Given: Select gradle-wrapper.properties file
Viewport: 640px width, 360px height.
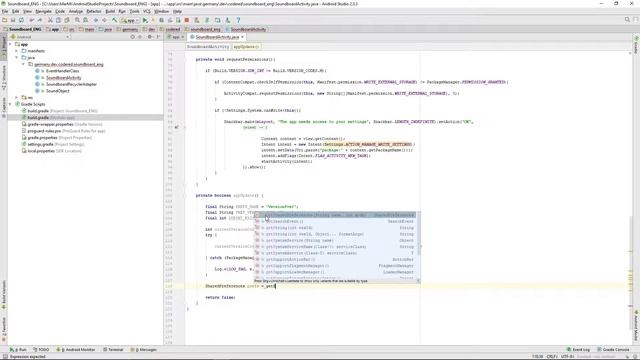Looking at the screenshot, I should tap(62, 124).
